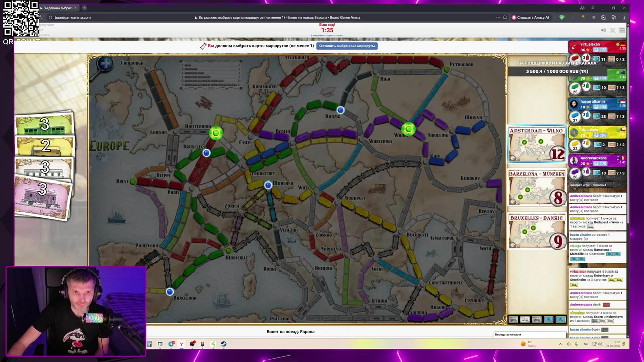Click the Danzig city marker on map
This screenshot has height=362, width=644.
click(x=341, y=110)
